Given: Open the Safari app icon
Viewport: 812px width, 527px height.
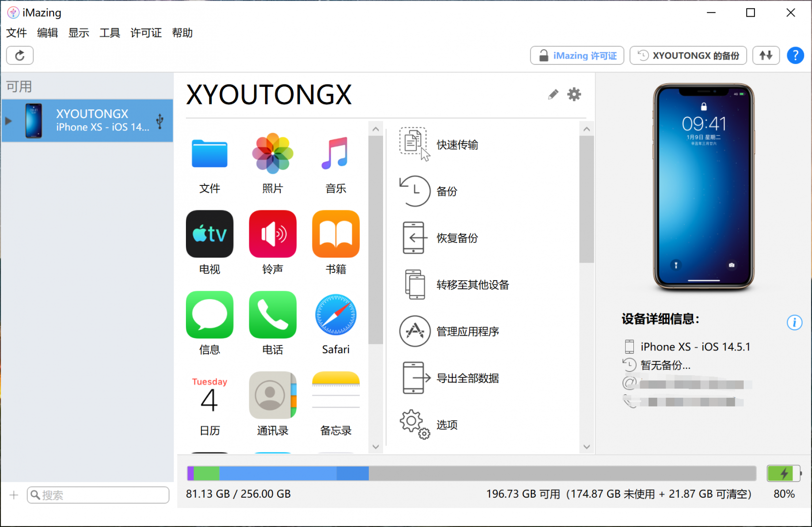Looking at the screenshot, I should click(x=335, y=315).
